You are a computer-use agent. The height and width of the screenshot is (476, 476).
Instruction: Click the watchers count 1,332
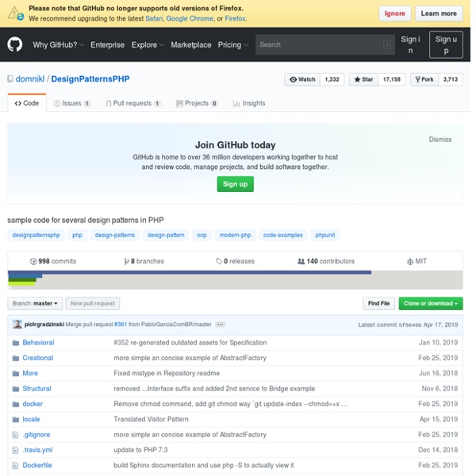[332, 79]
